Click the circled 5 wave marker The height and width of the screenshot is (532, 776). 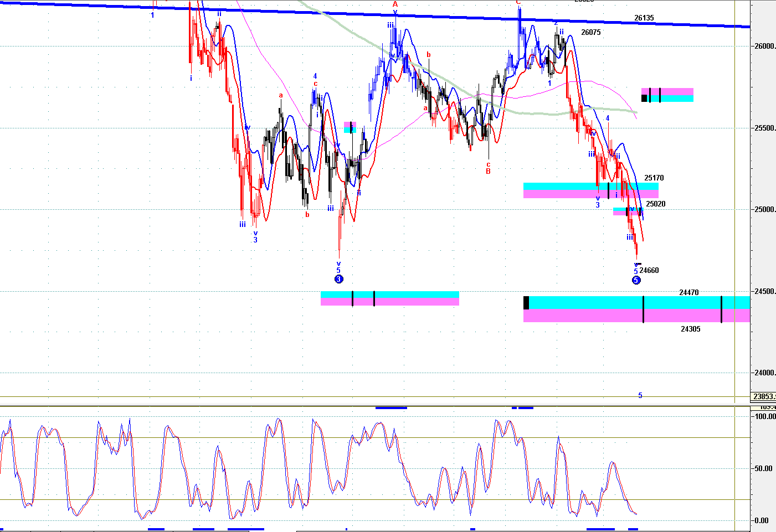(x=636, y=280)
